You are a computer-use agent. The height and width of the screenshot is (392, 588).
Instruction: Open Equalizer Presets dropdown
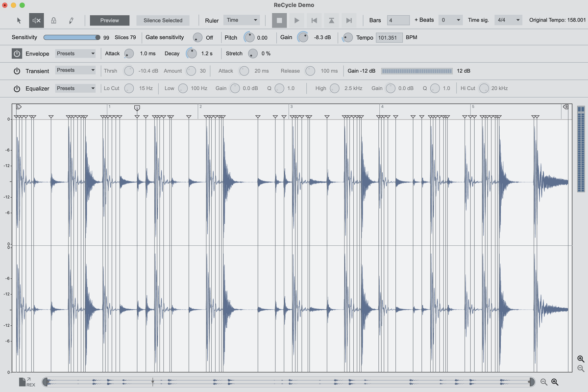(x=75, y=88)
